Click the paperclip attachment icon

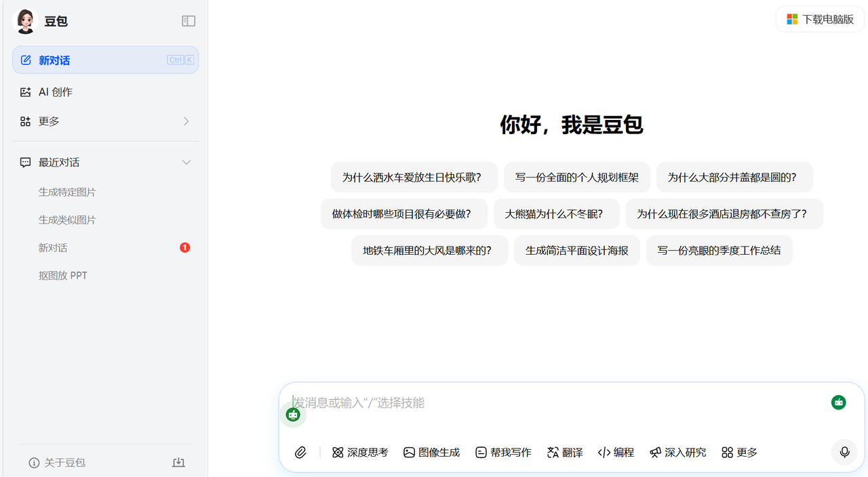point(300,453)
